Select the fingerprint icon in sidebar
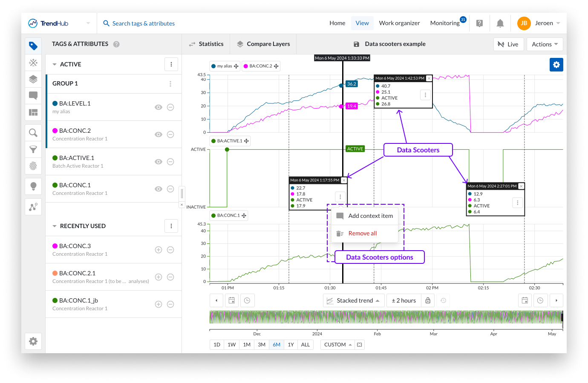The height and width of the screenshot is (383, 588). pos(33,166)
